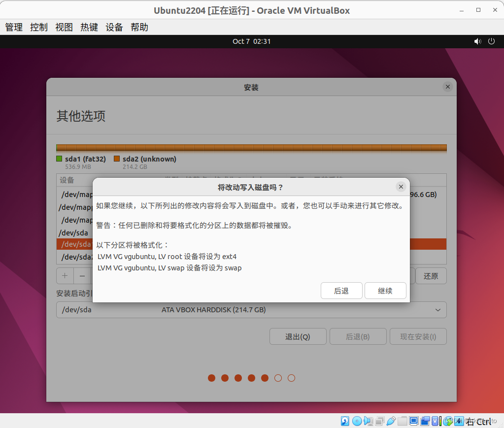Viewport: 504px width, 428px height.
Task: Click the '536.9 MB' size under sda1
Action: [x=78, y=167]
